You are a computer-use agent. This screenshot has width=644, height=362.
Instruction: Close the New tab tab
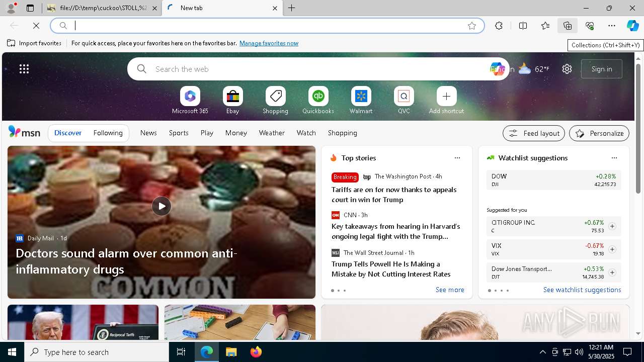coord(275,8)
